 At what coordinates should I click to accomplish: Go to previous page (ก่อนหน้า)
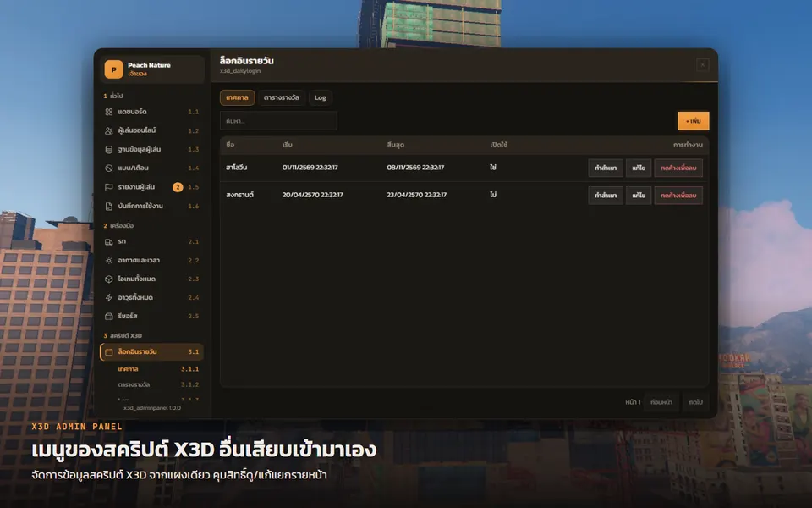(661, 402)
